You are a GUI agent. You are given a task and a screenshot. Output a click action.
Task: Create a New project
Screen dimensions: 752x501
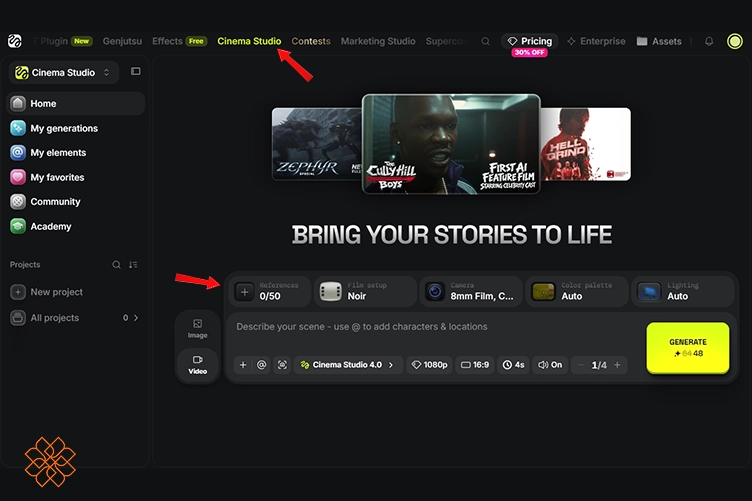(x=47, y=292)
